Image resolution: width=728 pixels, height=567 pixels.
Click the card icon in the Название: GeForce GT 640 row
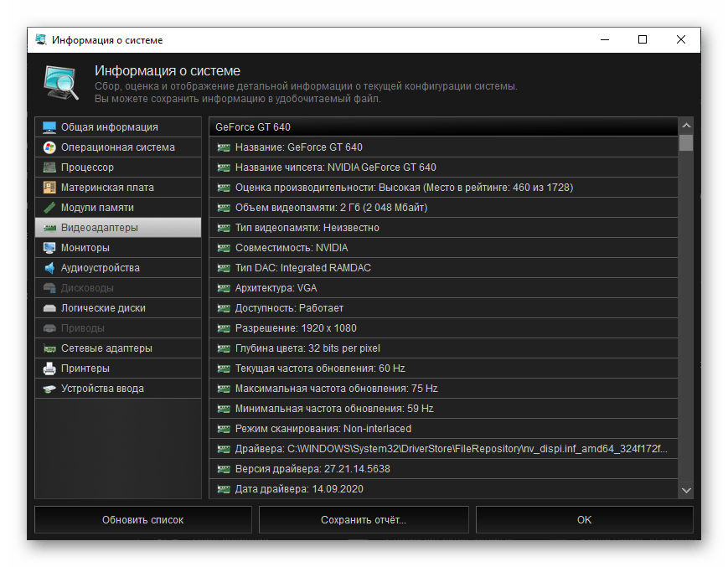(224, 147)
